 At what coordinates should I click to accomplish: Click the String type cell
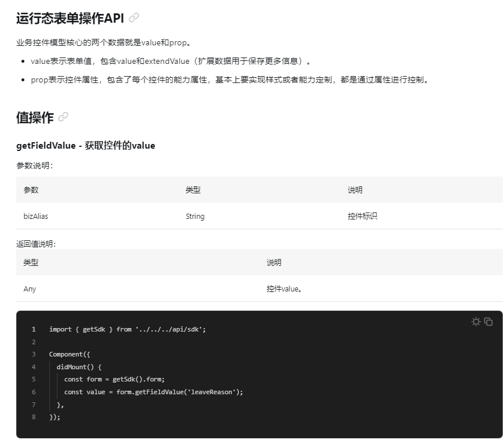coord(195,216)
